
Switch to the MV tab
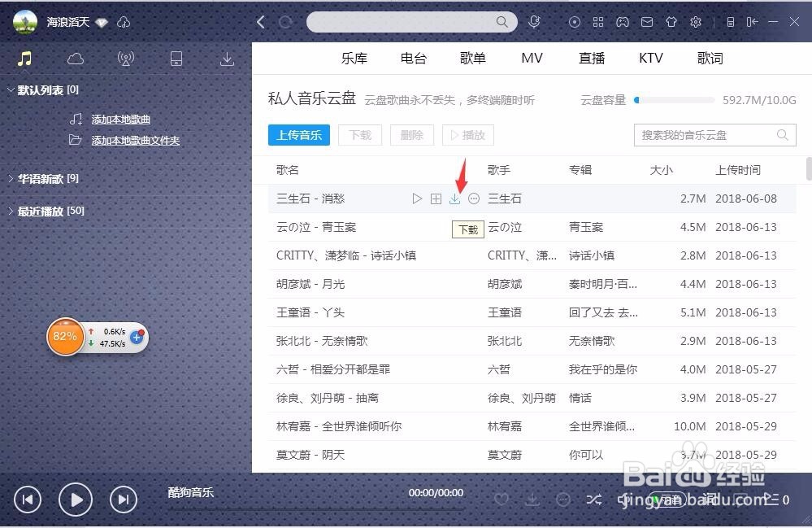point(532,58)
